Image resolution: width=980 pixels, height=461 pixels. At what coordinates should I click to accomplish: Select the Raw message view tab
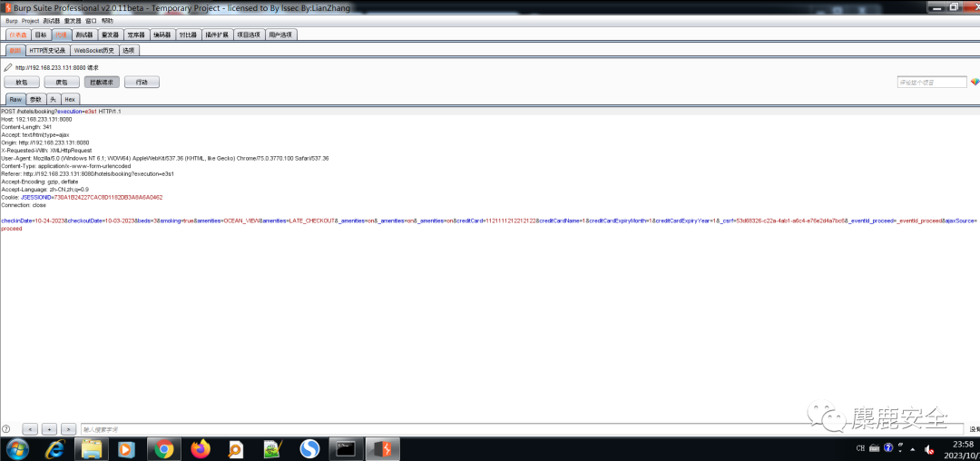point(15,99)
